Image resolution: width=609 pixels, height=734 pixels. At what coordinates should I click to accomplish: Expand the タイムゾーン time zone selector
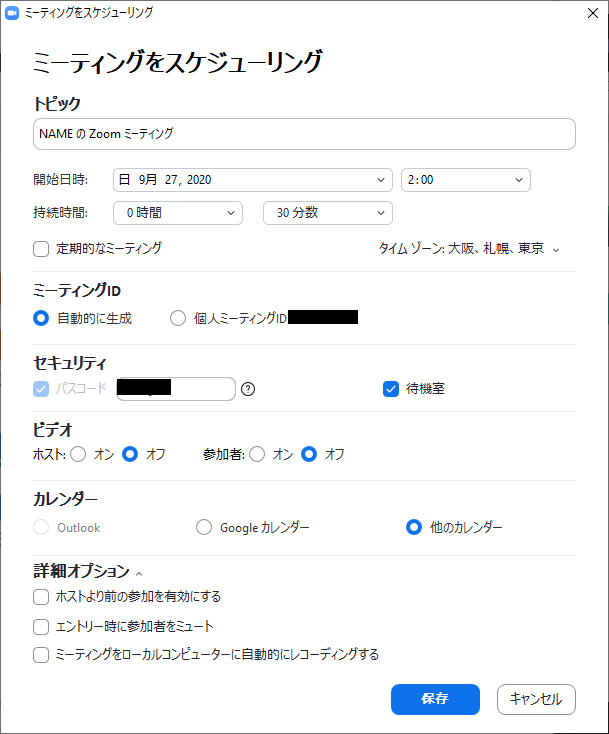point(469,249)
